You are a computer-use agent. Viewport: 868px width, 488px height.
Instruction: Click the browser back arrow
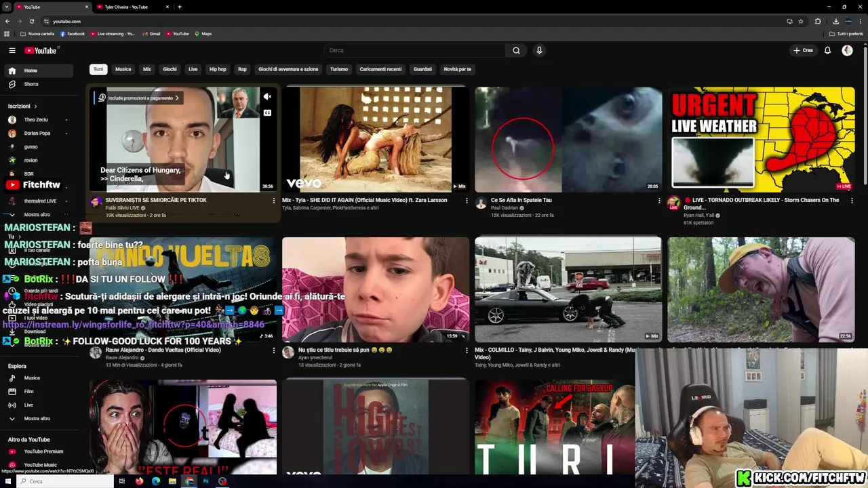pos(7,21)
